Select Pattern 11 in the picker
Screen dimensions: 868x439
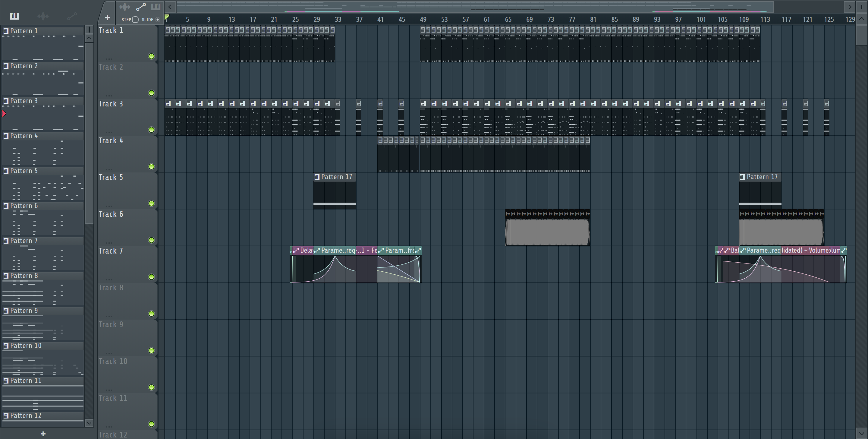pyautogui.click(x=43, y=381)
